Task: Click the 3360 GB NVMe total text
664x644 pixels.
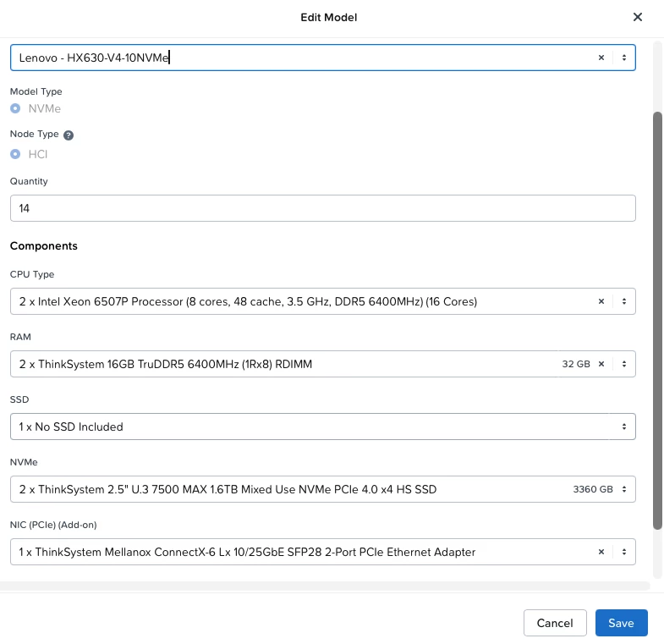Action: (x=593, y=489)
